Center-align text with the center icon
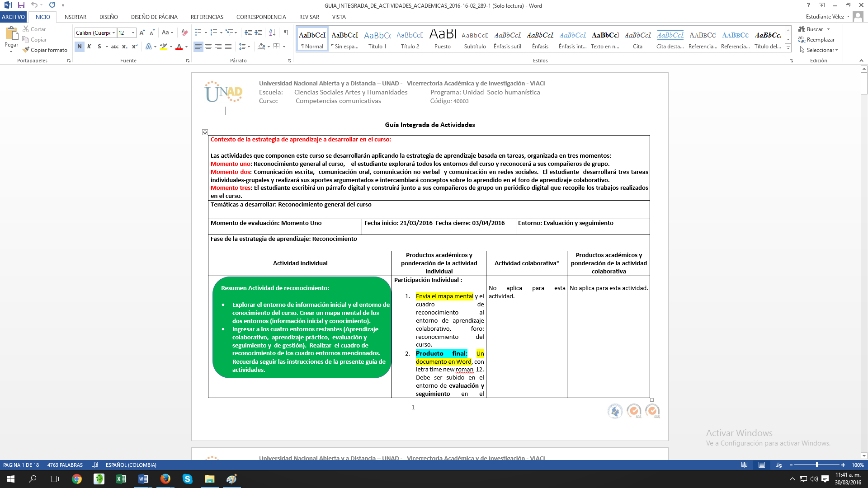The height and width of the screenshot is (488, 868). [x=208, y=47]
